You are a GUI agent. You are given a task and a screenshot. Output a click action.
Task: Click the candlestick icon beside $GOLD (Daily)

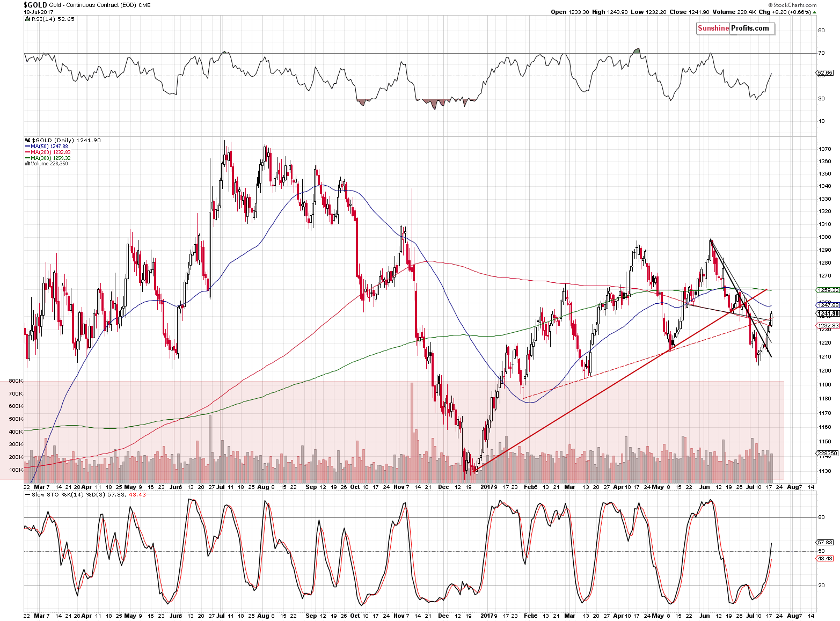28,140
